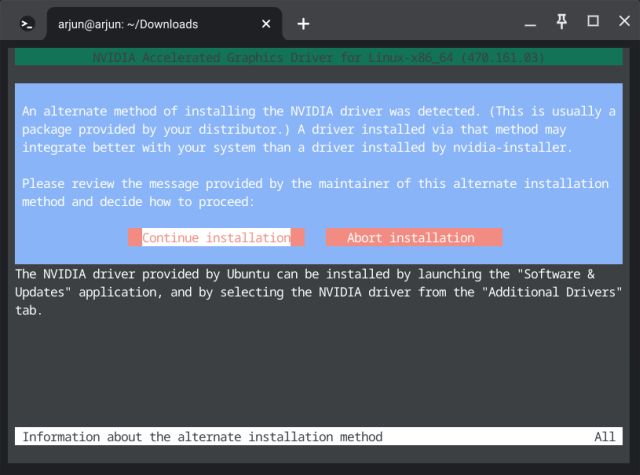Image resolution: width=640 pixels, height=475 pixels.
Task: Click the NVIDIA Accelerated Graphics Driver header bar
Action: click(x=319, y=58)
